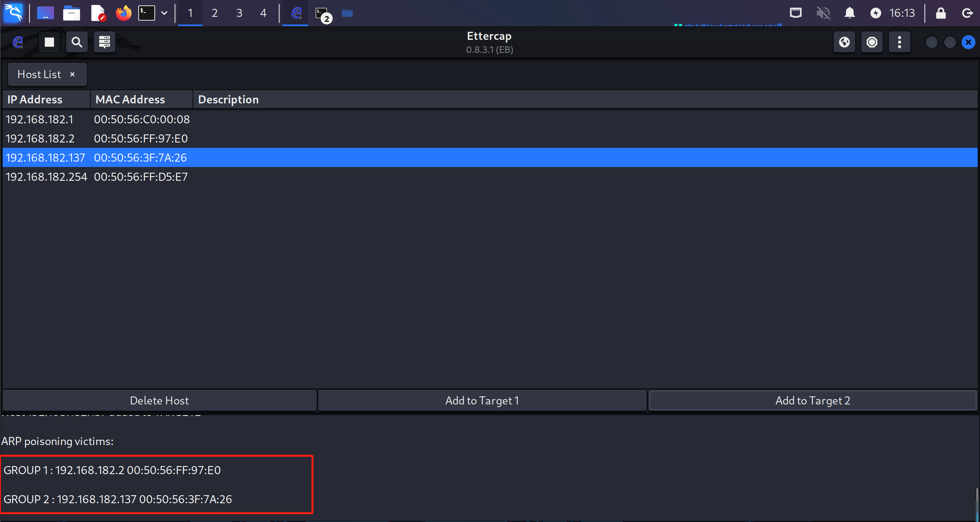Open MITM menu globe icon
980x522 pixels.
pos(844,42)
